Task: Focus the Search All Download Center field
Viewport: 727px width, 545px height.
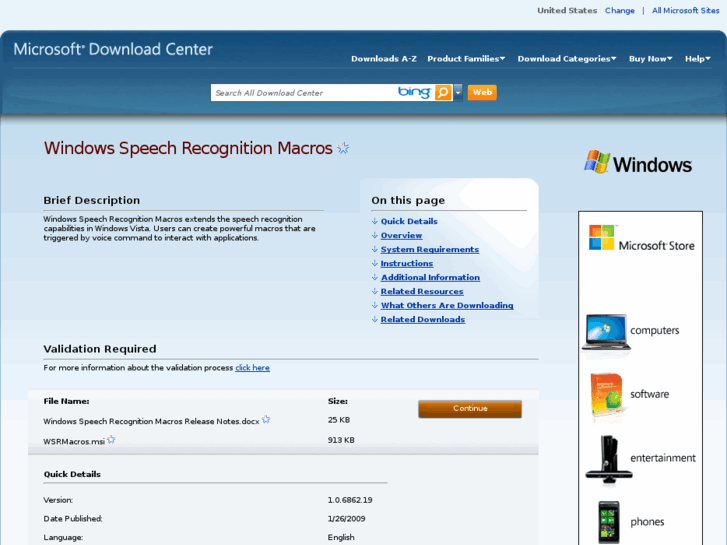Action: (304, 93)
